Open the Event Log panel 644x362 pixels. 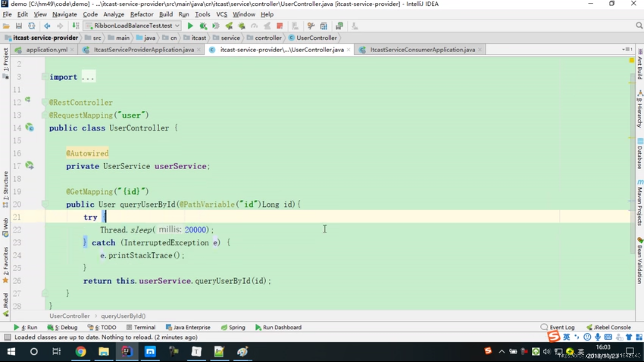click(x=558, y=327)
